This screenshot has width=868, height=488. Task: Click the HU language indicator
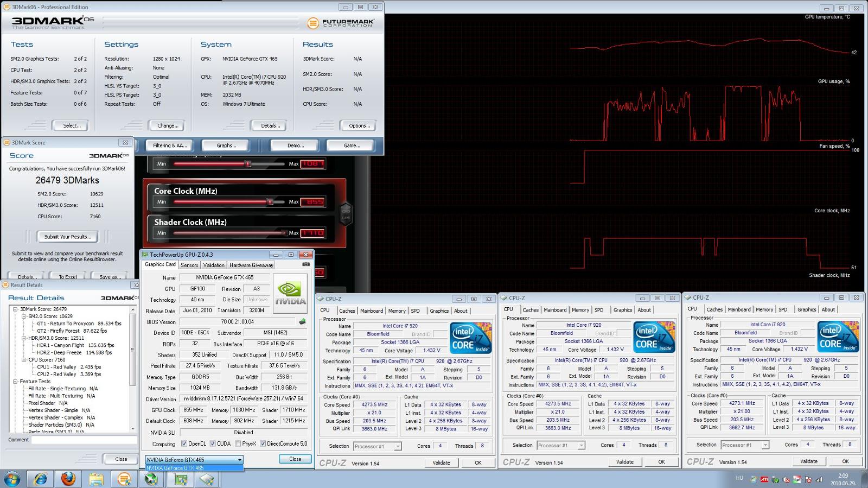739,478
